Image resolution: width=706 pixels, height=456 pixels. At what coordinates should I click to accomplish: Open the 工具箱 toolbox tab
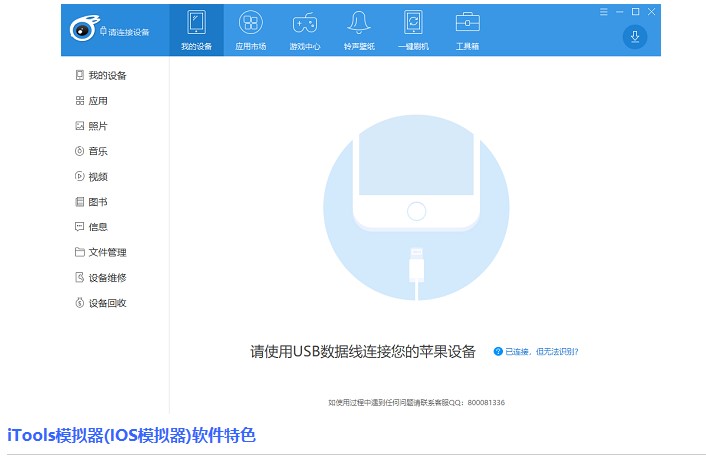point(467,30)
